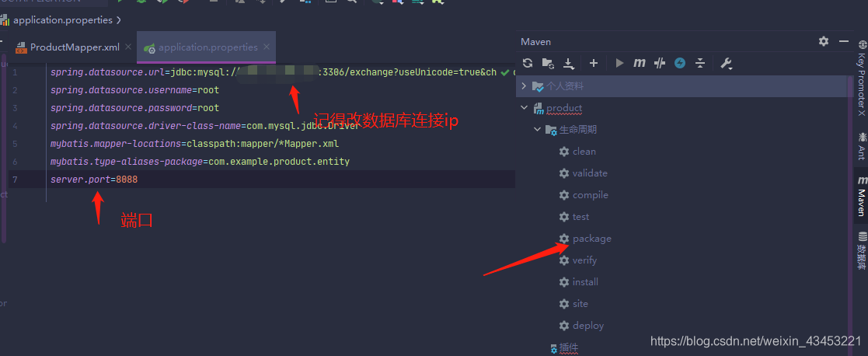Click Generate Sources and Update Folders icon
Screen dimensions: 868x356
(x=548, y=63)
